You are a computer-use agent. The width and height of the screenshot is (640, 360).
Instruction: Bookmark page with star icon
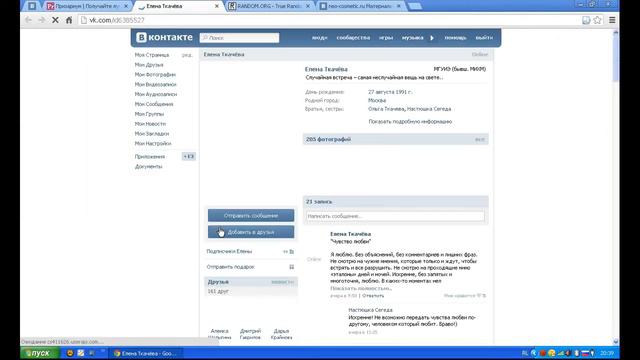[598, 20]
